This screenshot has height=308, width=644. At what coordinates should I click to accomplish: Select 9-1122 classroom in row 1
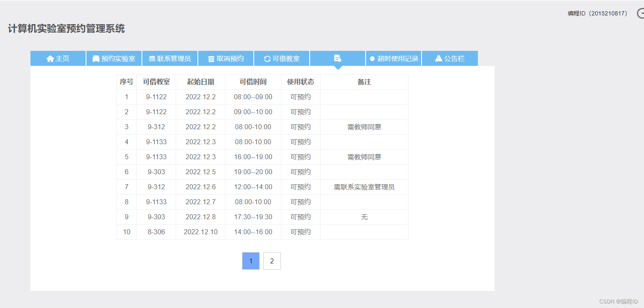click(157, 97)
